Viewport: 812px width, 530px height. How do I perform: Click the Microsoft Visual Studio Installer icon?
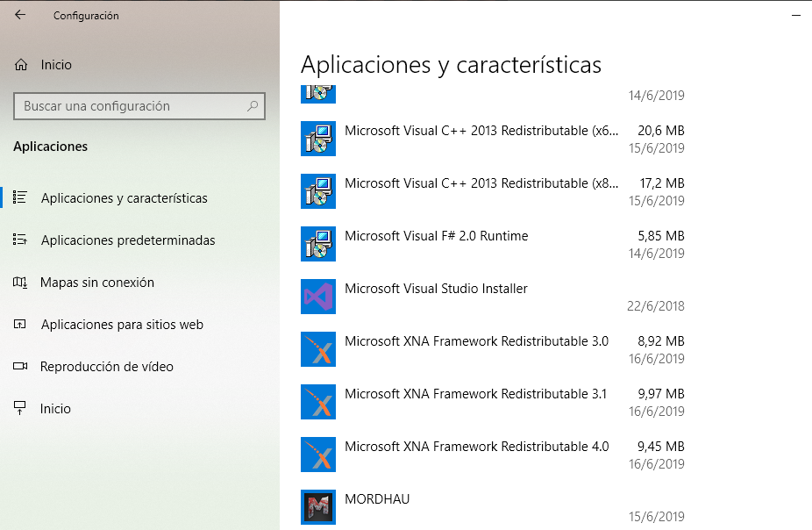(318, 297)
